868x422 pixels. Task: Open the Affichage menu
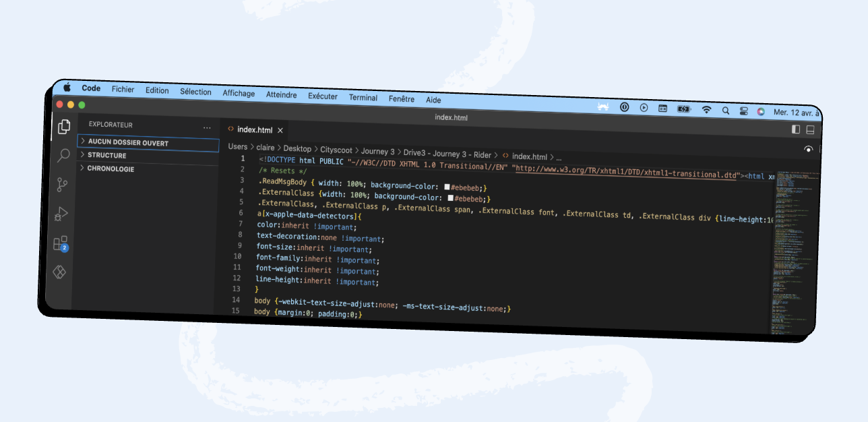coord(239,94)
